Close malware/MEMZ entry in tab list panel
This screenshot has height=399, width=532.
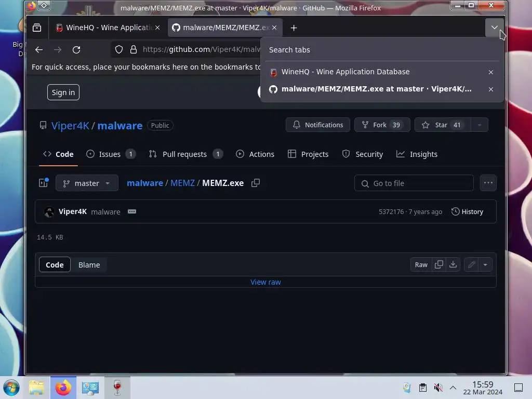pos(490,89)
